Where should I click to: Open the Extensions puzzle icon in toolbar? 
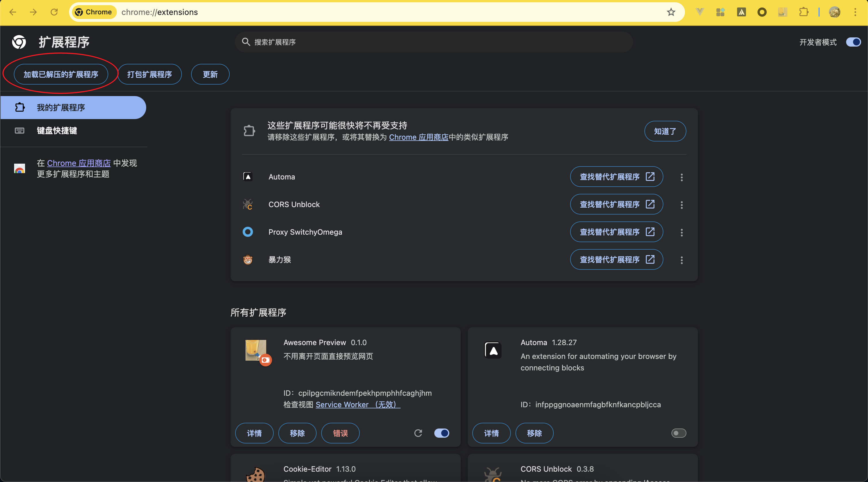point(804,12)
